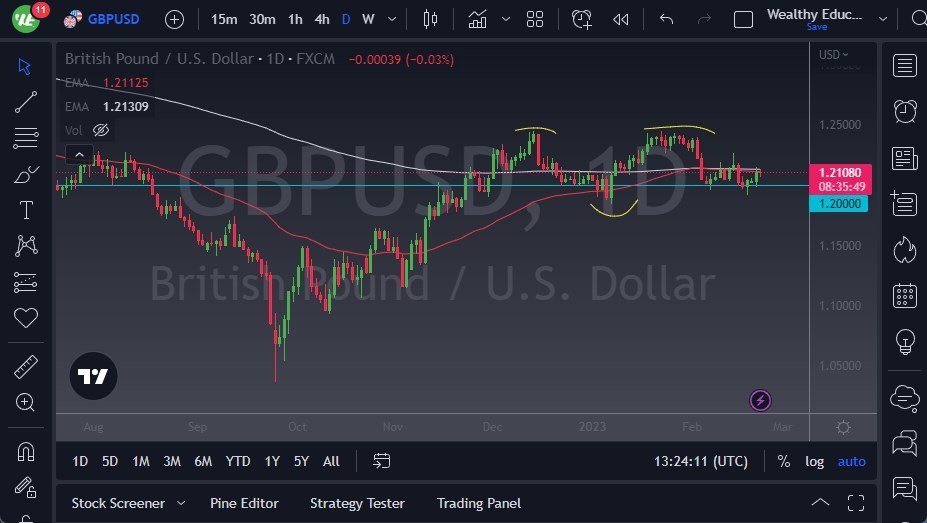Open the alerts clock icon

tap(905, 110)
